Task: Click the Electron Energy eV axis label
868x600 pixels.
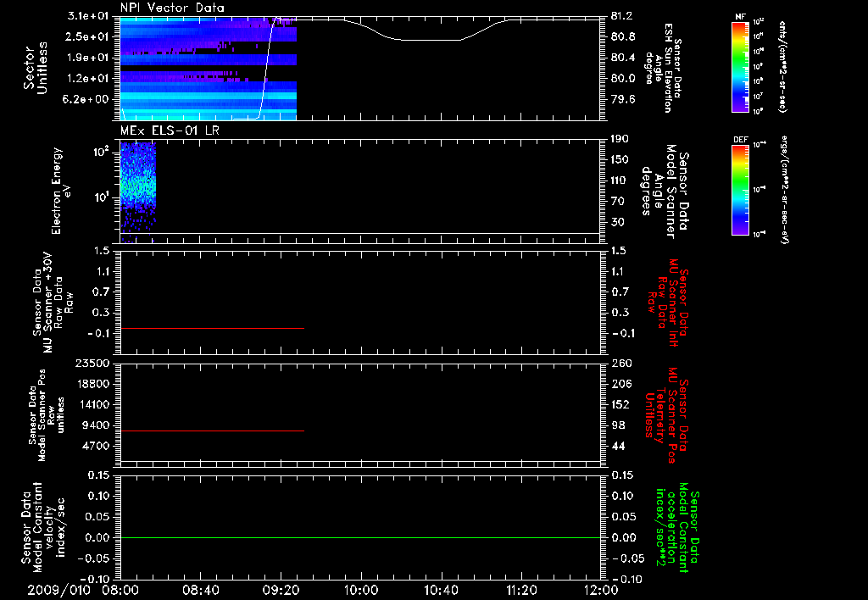Action: point(60,191)
